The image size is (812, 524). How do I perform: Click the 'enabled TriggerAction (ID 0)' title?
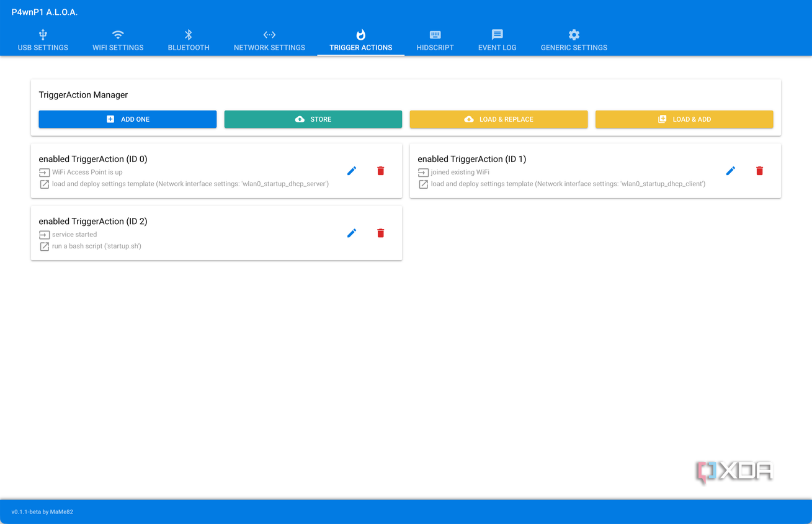pos(93,159)
